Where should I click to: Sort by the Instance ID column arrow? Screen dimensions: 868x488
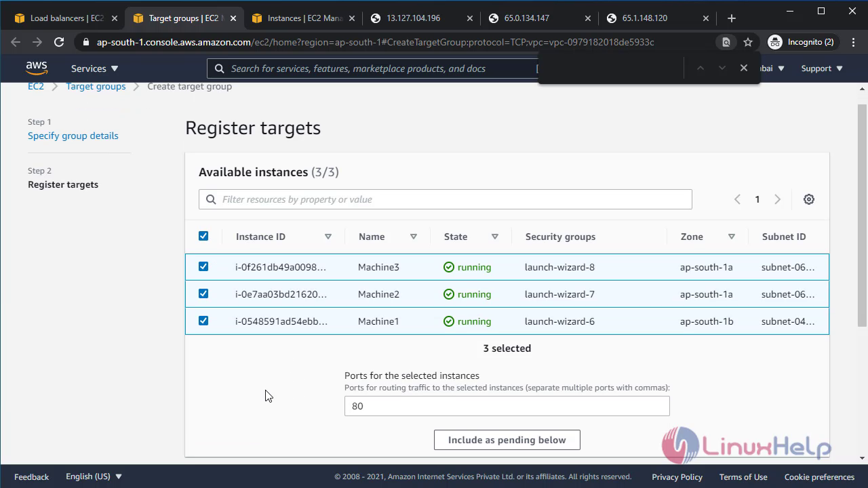click(328, 237)
